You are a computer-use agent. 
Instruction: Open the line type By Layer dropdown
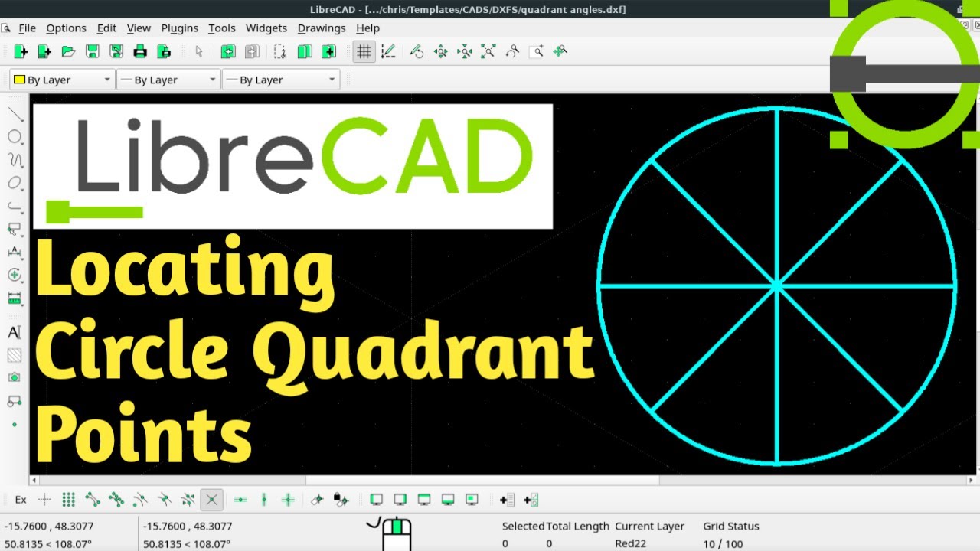[x=281, y=80]
